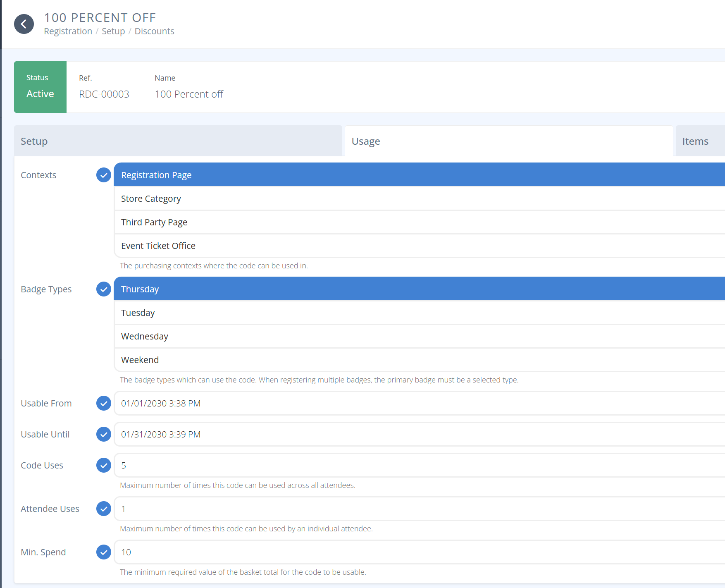Click the Usable Until check icon

tap(103, 434)
